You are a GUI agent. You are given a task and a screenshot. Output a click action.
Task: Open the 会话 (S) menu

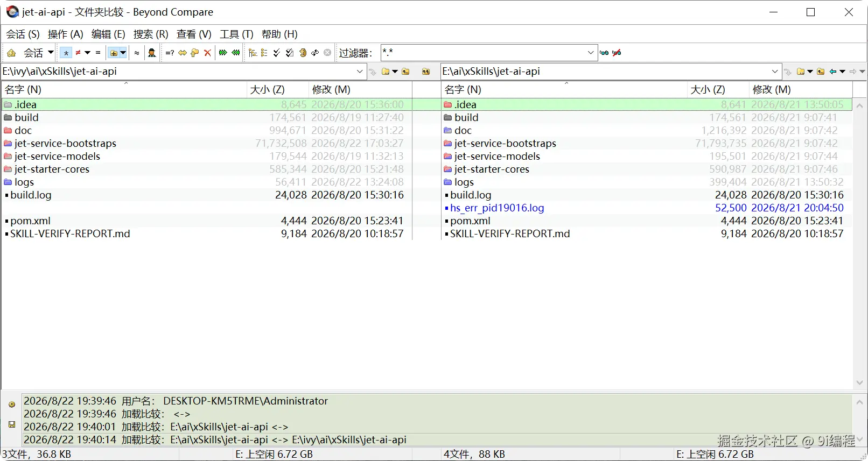click(23, 34)
